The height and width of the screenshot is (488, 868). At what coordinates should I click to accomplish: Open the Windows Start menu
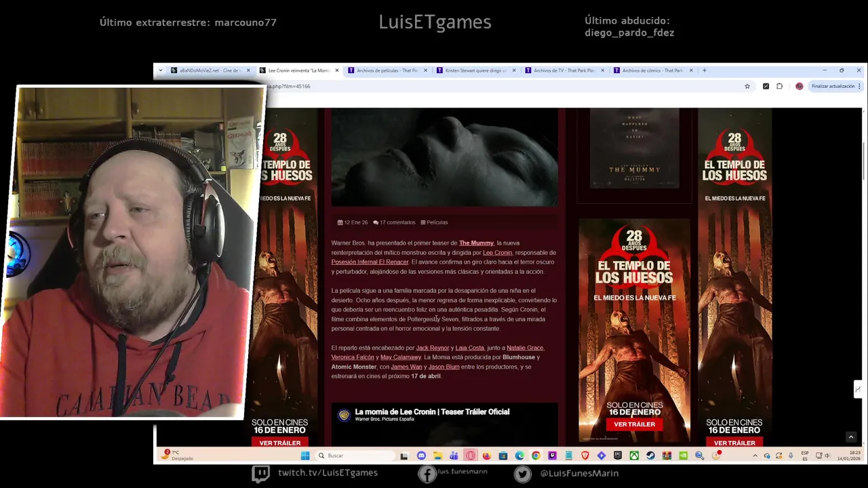coord(305,455)
